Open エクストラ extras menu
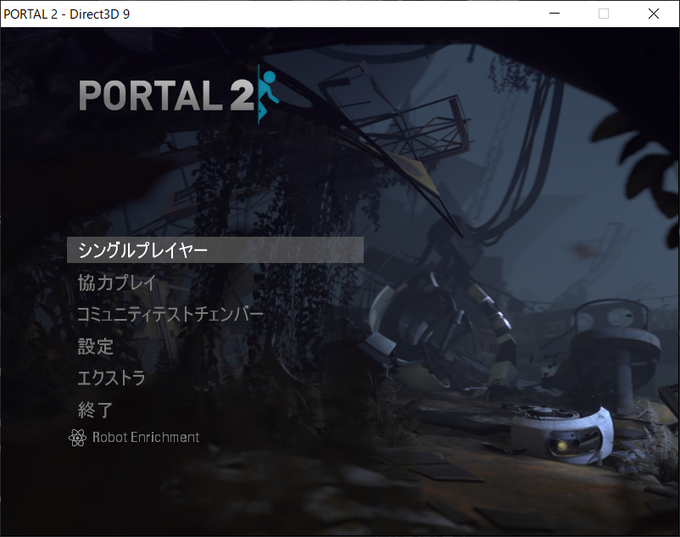 (111, 378)
